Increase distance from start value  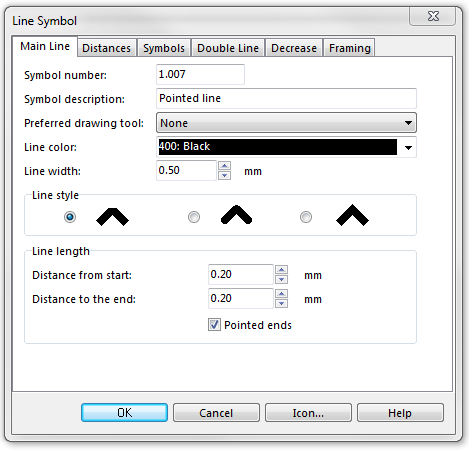281,270
